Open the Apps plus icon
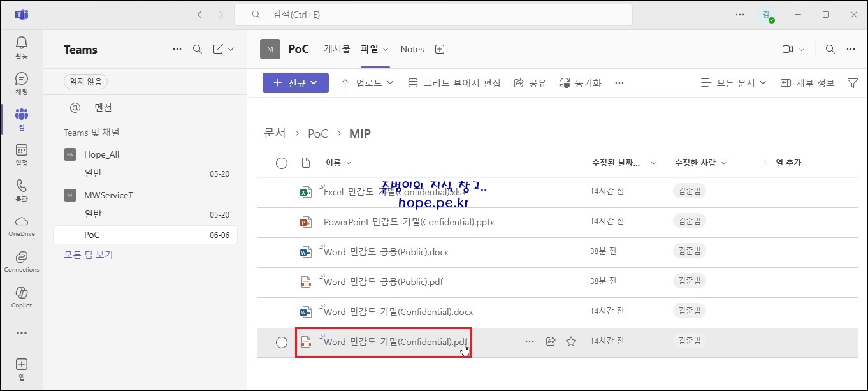The image size is (868, 391). (x=22, y=369)
